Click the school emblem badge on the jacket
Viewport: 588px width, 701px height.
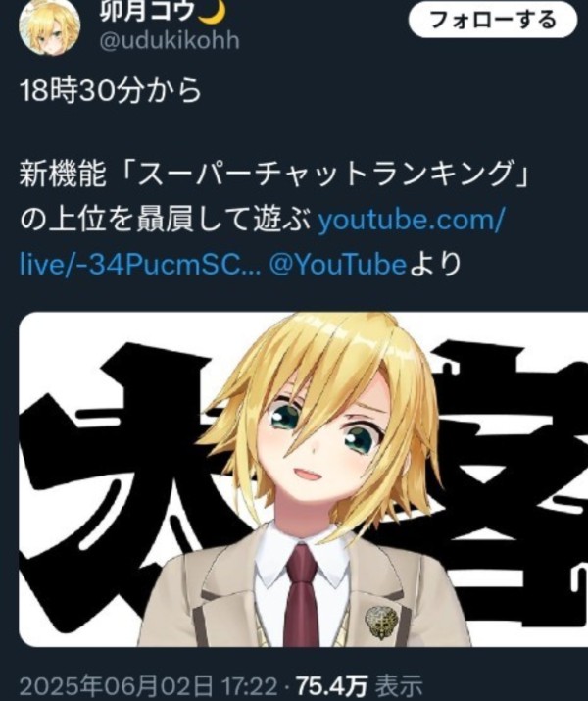381,623
